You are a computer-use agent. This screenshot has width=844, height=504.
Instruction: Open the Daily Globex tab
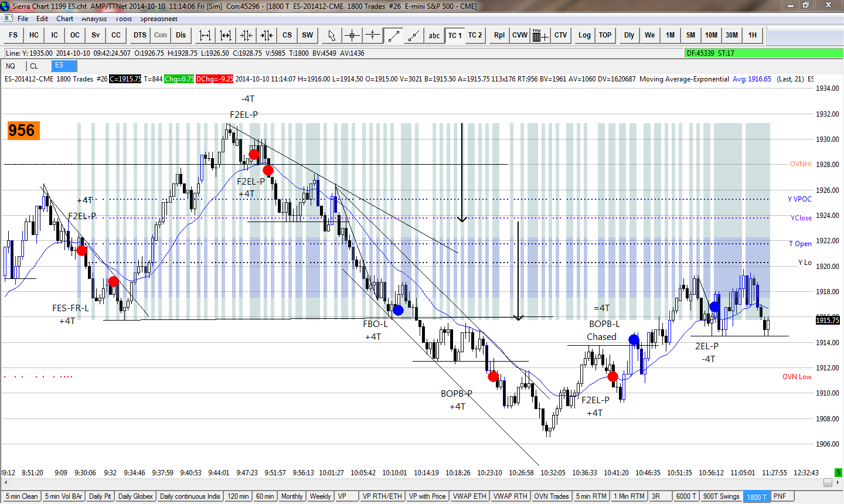pos(135,496)
